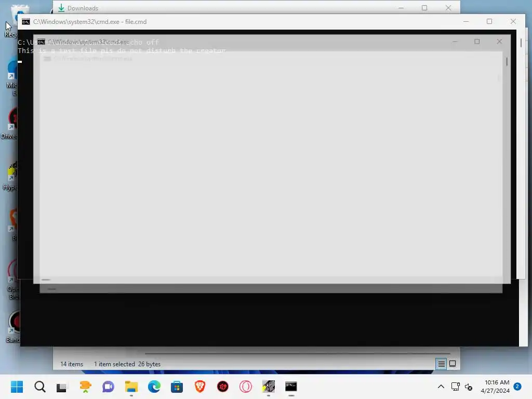The image size is (532, 399).
Task: Switch to the running app left of cmd icon
Action: (x=269, y=387)
